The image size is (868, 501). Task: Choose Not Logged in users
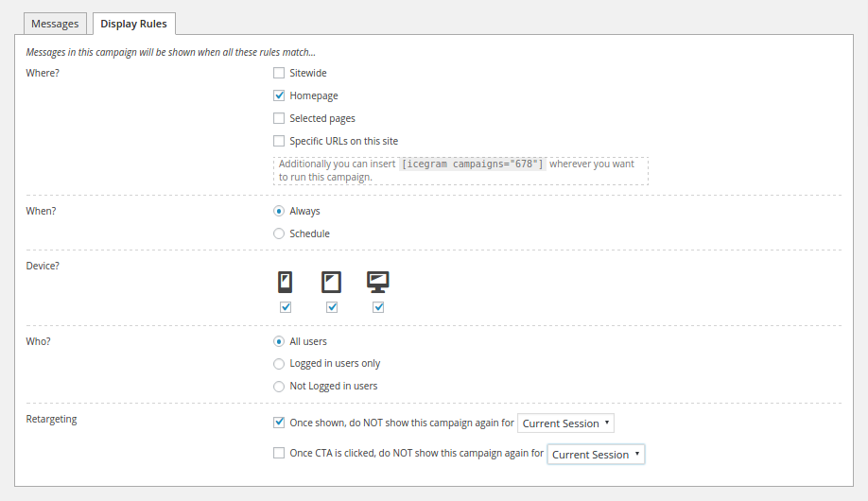(x=279, y=386)
